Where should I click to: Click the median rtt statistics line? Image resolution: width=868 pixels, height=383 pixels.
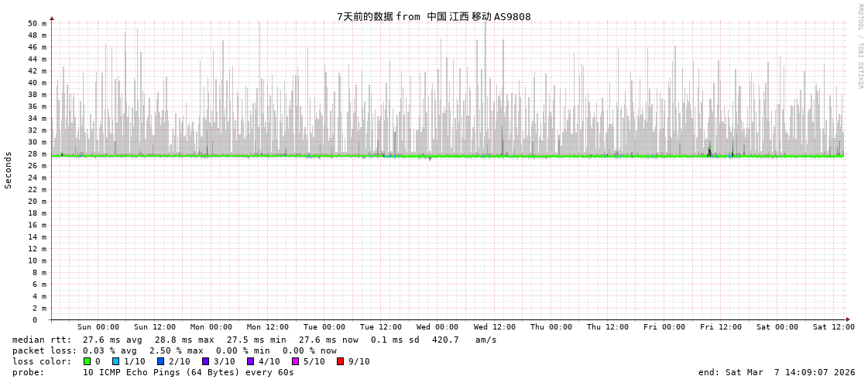(x=254, y=340)
